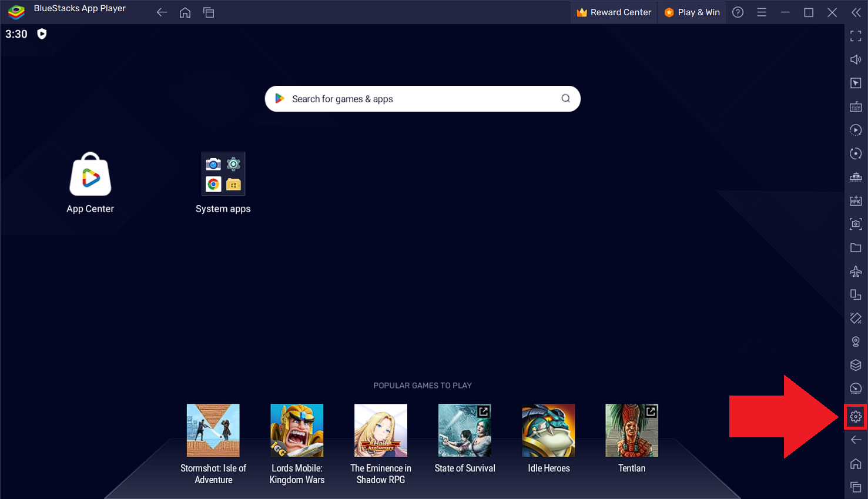Click the volume speaker icon in sidebar

tap(856, 60)
